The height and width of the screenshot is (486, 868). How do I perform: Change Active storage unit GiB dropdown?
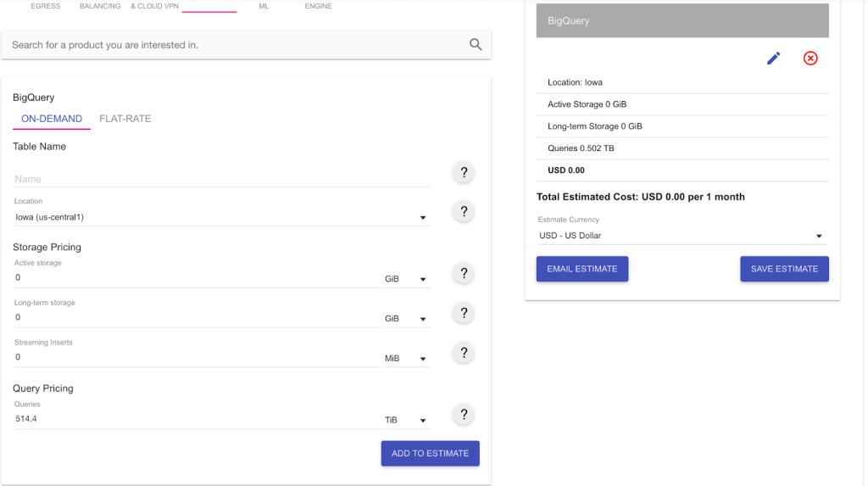406,279
